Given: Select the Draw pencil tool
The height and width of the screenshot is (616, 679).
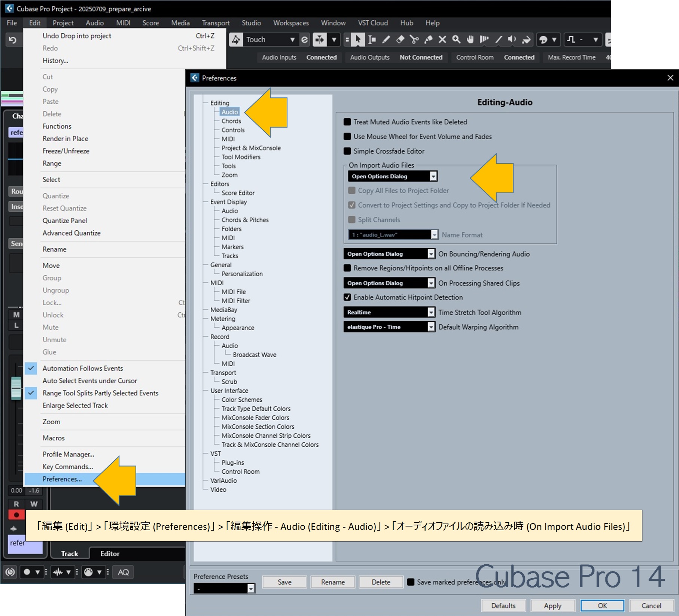Looking at the screenshot, I should pos(386,40).
